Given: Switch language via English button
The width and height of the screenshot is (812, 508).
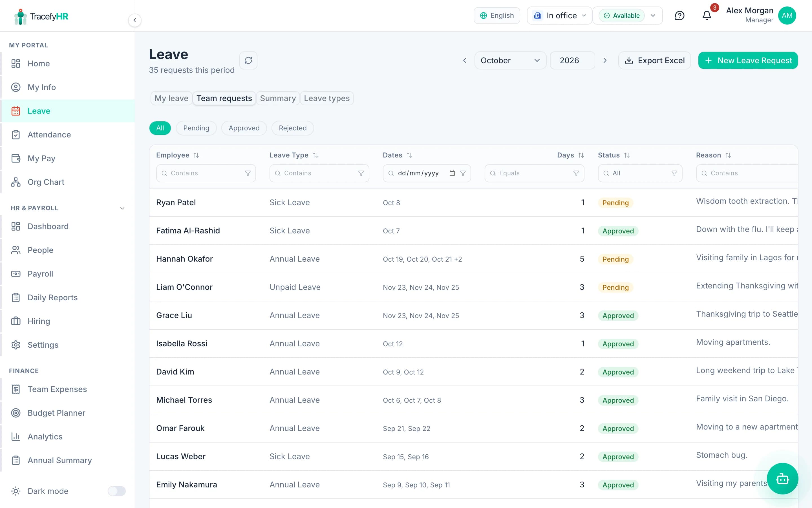Looking at the screenshot, I should click(497, 16).
